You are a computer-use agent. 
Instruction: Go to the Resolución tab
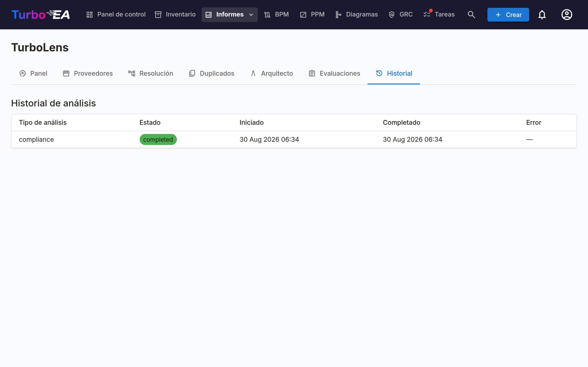coord(151,73)
